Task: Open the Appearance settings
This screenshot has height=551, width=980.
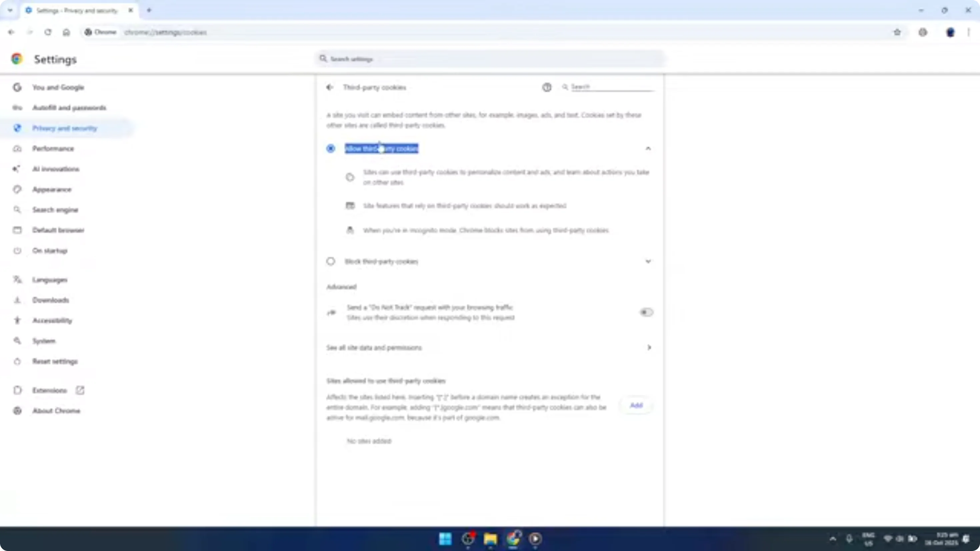Action: point(52,189)
